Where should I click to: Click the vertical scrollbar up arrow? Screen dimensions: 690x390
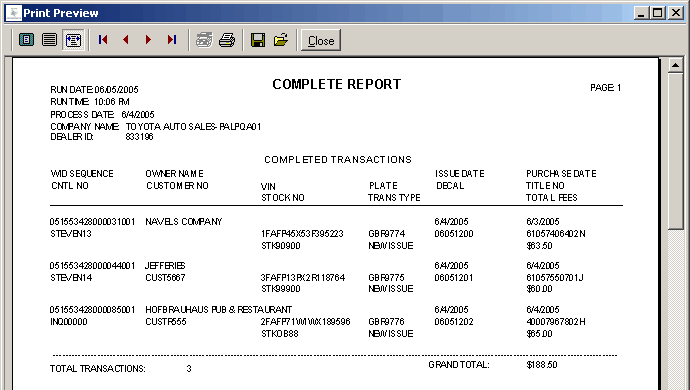675,65
